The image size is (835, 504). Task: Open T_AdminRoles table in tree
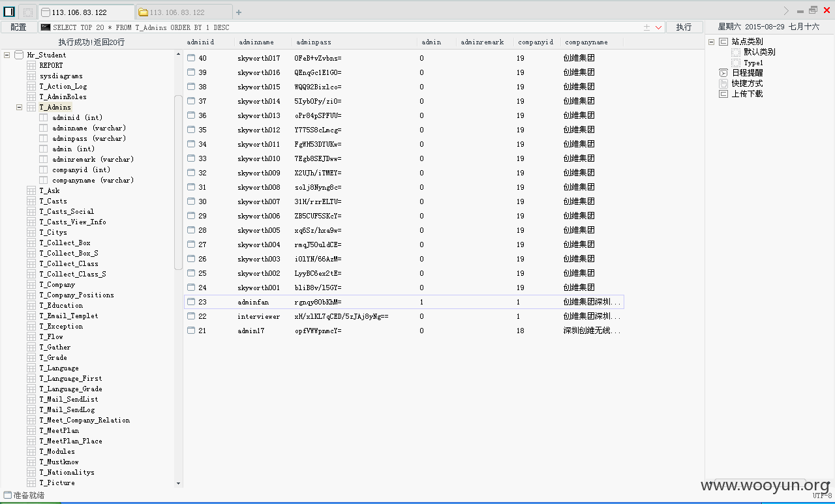click(63, 96)
